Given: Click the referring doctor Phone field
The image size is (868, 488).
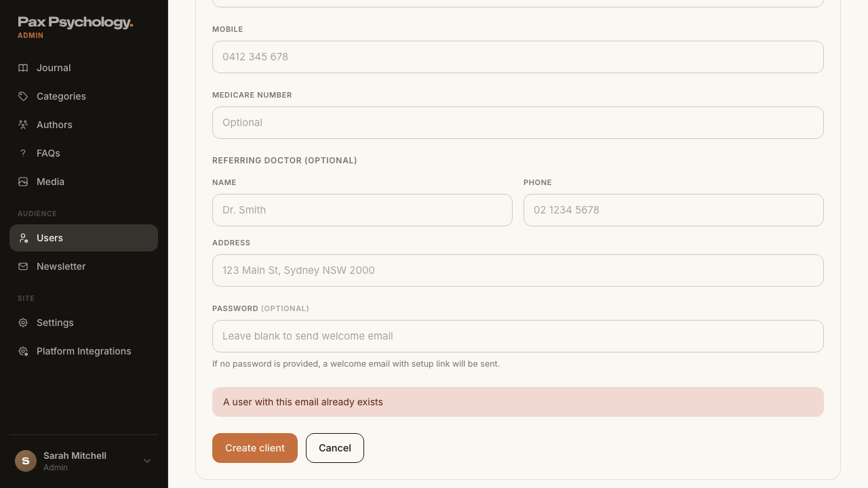Looking at the screenshot, I should [673, 210].
